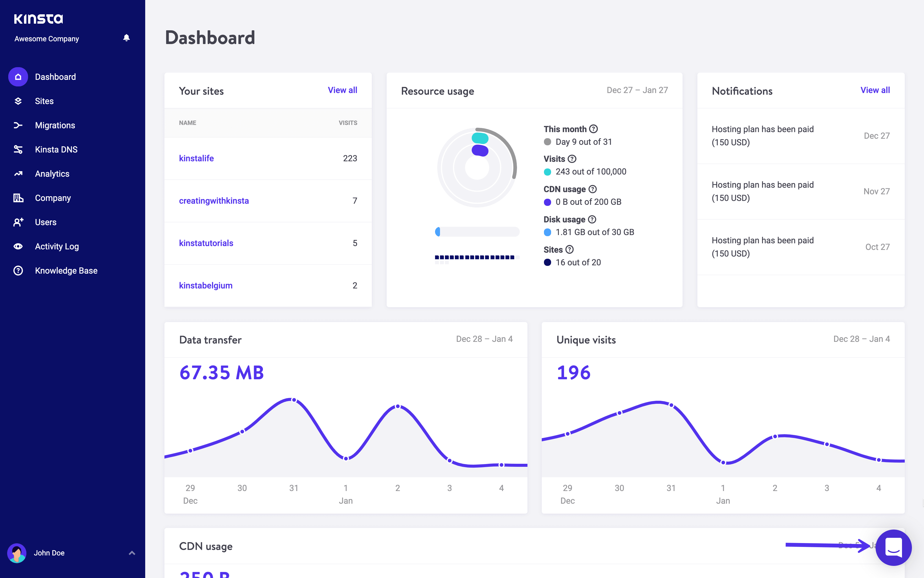Click the Day 9 out of 31 text

(x=584, y=142)
